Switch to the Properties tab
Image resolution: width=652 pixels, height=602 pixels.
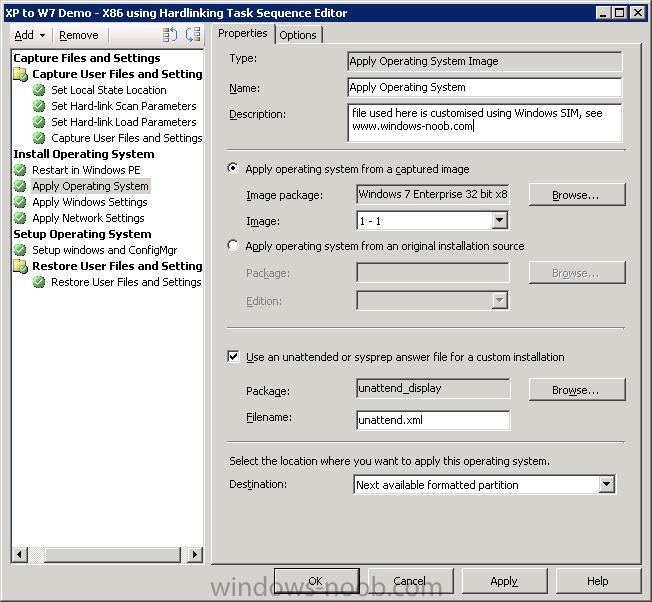[243, 33]
